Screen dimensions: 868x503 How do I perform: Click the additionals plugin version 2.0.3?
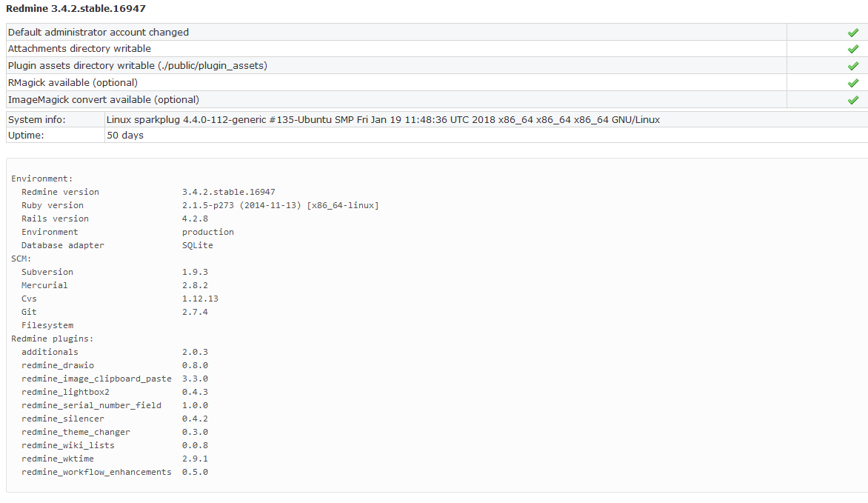[195, 352]
